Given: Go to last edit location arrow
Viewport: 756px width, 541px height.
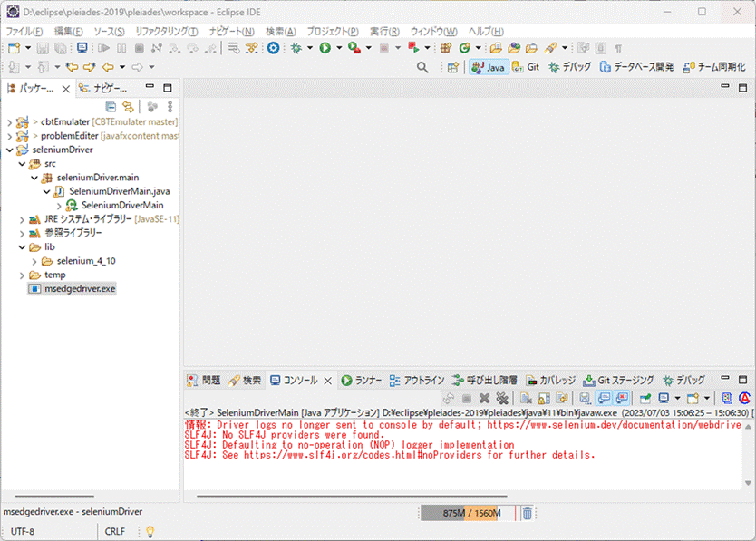Looking at the screenshot, I should [x=73, y=67].
